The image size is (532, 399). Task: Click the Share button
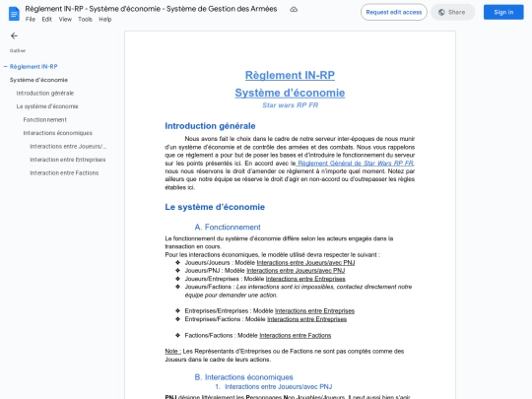[x=452, y=12]
